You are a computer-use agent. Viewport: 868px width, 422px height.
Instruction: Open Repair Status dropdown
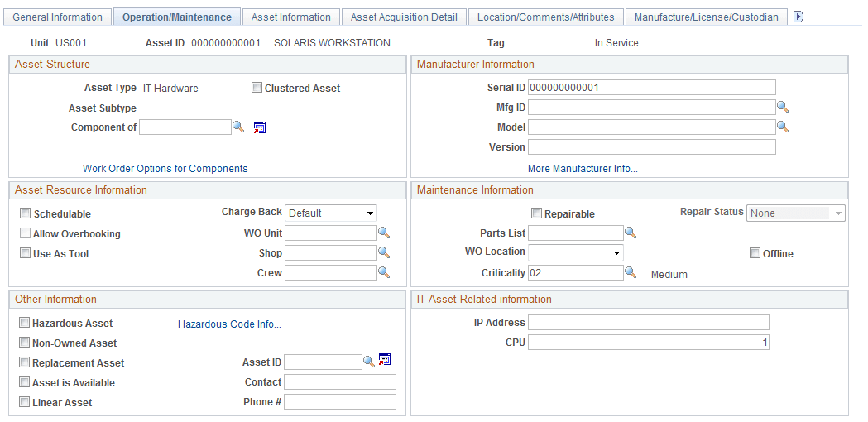click(x=796, y=213)
